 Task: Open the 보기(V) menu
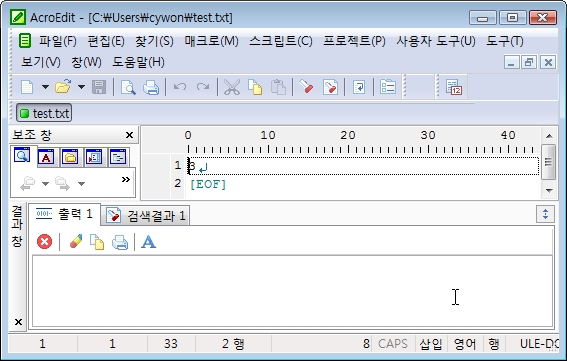point(41,62)
